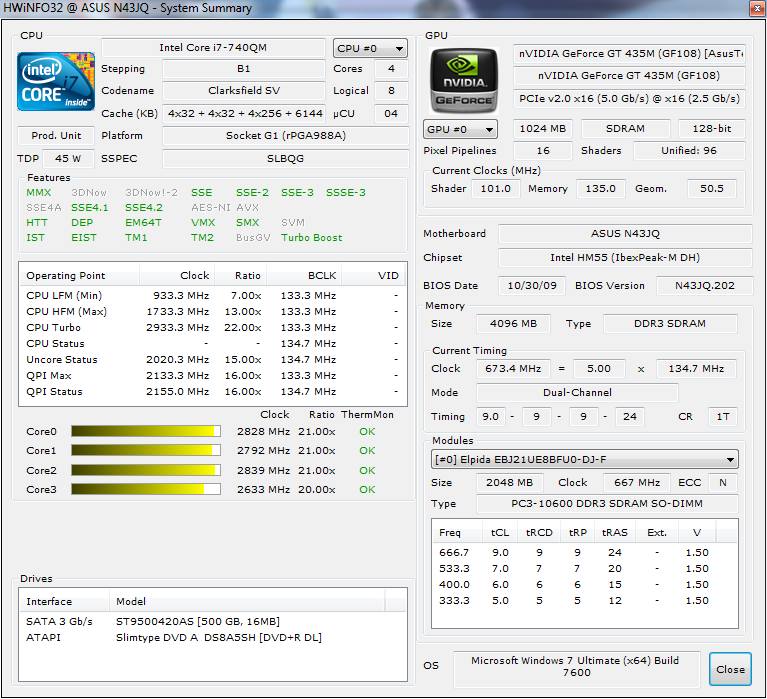This screenshot has height=699, width=767.
Task: Click the Core0 load bar
Action: [146, 431]
